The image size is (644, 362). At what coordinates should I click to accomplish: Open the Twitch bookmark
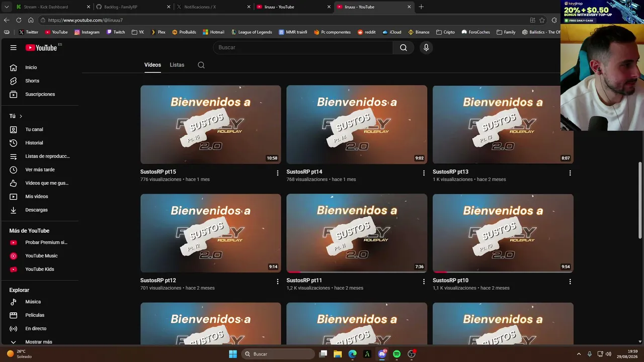tap(116, 32)
